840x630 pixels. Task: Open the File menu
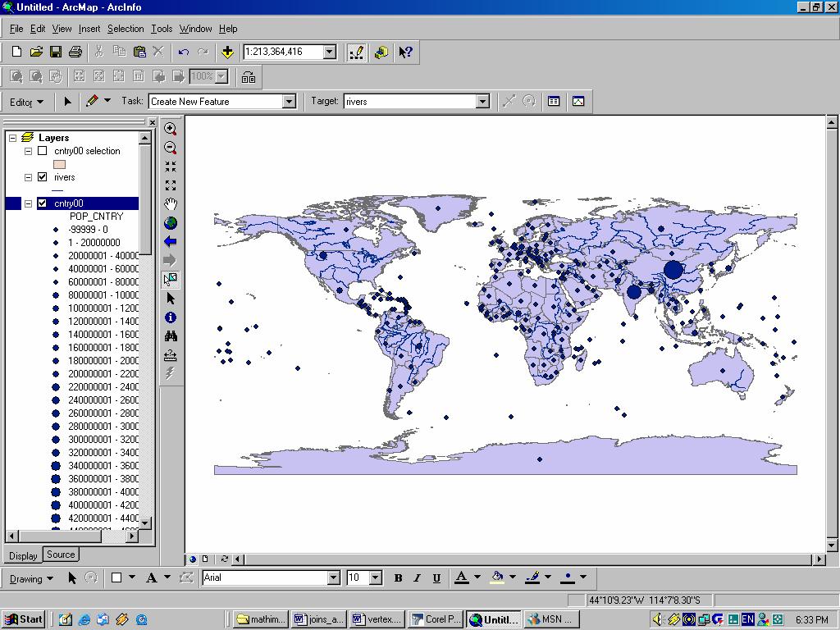[16, 29]
